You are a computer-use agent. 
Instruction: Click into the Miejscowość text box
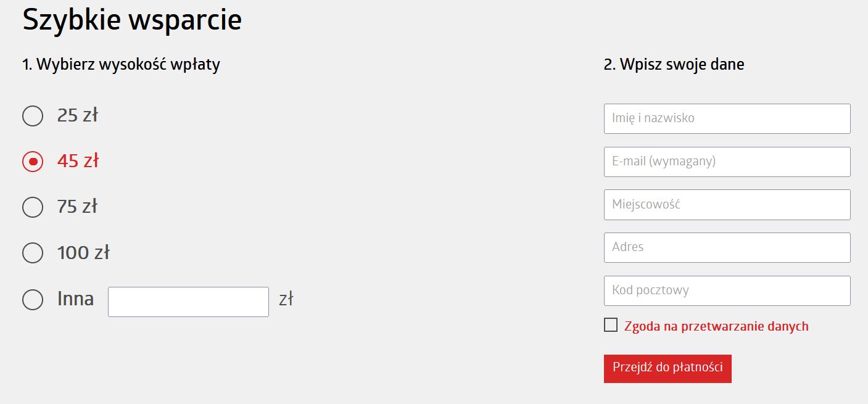(x=727, y=205)
